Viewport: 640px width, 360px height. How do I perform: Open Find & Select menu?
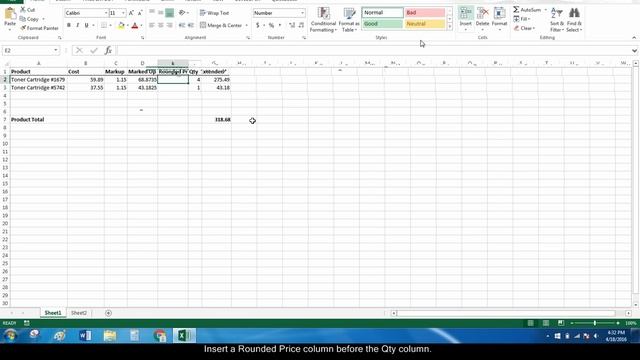(574, 20)
